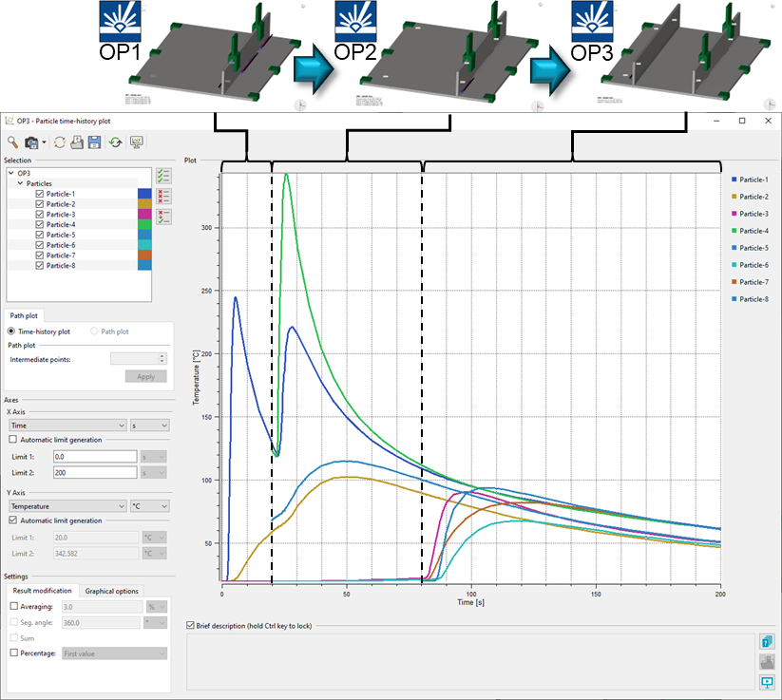The image size is (782, 700).
Task: Uncheck Particle-3 in the selection tree
Action: 40,215
